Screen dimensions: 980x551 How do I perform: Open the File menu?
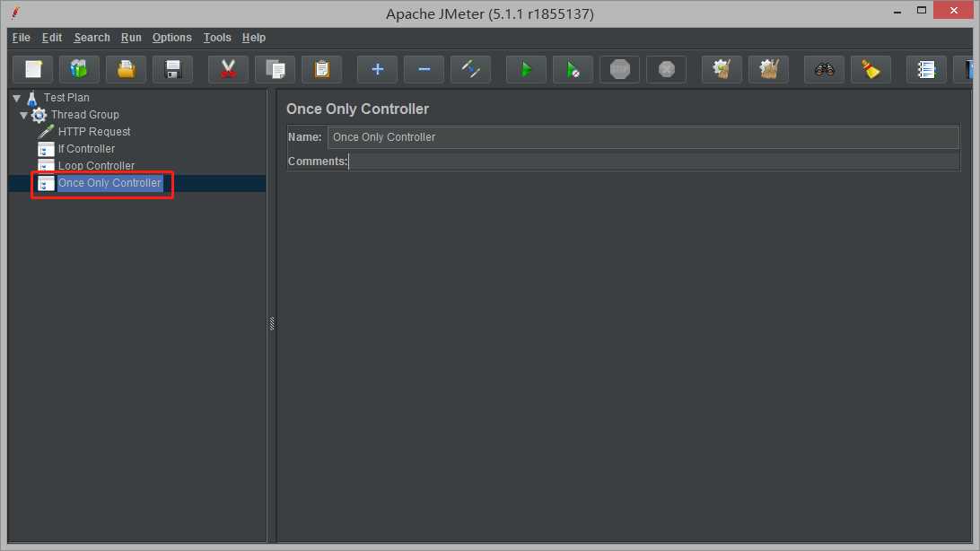pos(21,38)
